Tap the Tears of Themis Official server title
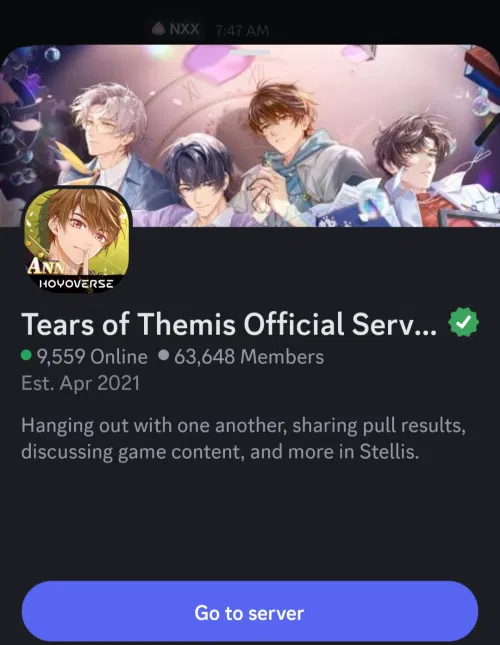500x645 pixels. [229, 324]
